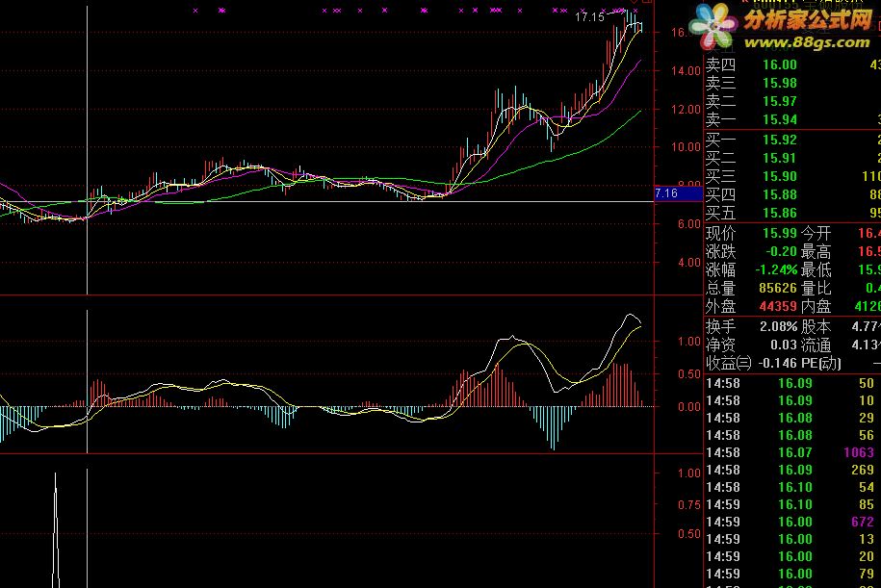The image size is (881, 588).
Task: Click the 今开 label
Action: click(816, 233)
